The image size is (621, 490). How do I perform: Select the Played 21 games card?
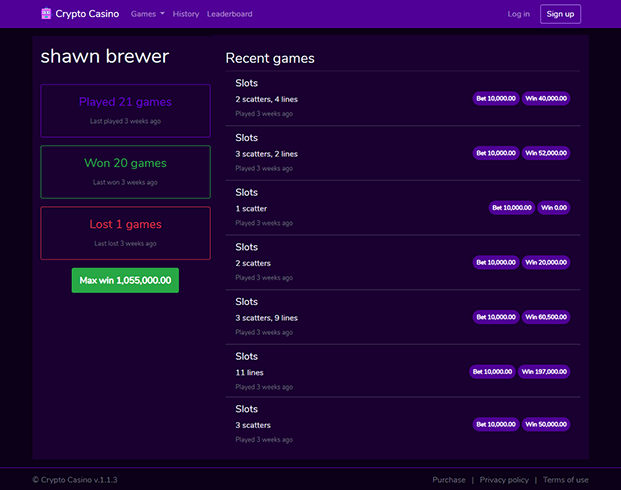click(125, 110)
